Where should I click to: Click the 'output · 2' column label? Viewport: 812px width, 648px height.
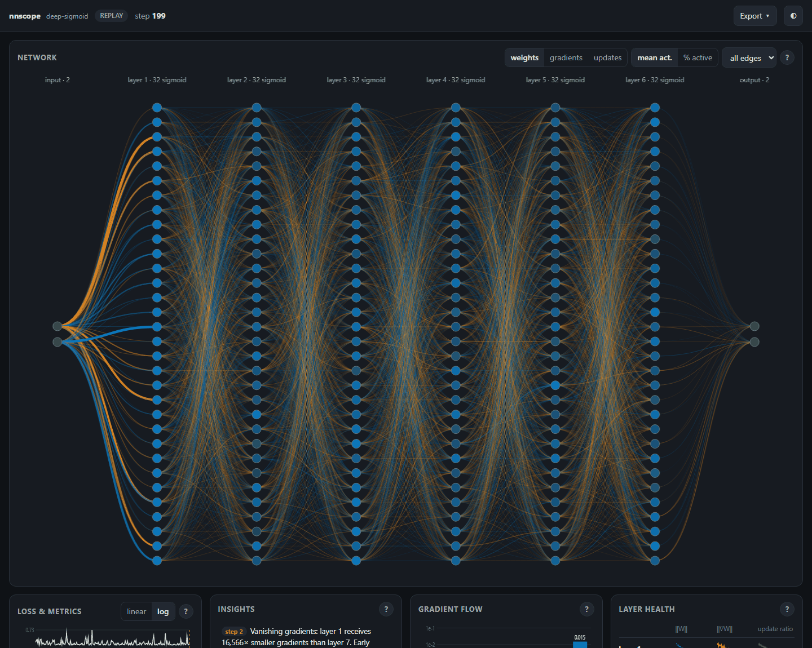[754, 80]
